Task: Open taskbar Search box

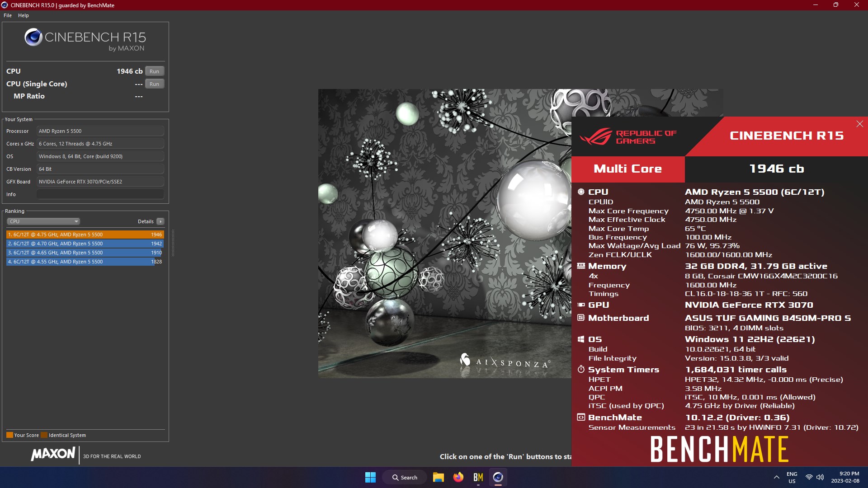Action: [405, 478]
